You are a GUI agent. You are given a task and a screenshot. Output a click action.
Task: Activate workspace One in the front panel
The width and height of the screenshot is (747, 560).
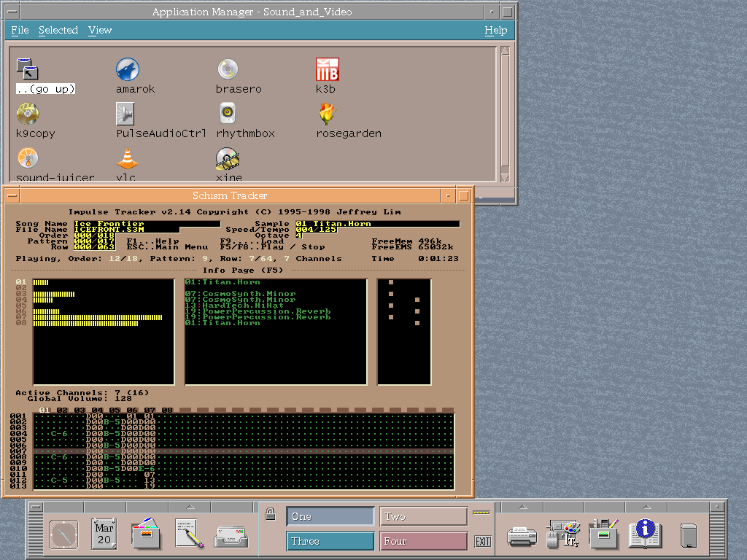[330, 516]
